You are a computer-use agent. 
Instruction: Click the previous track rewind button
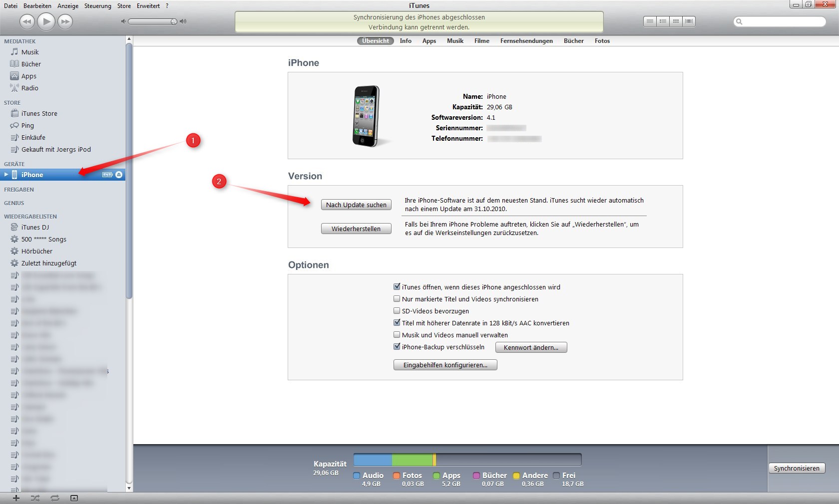click(27, 21)
